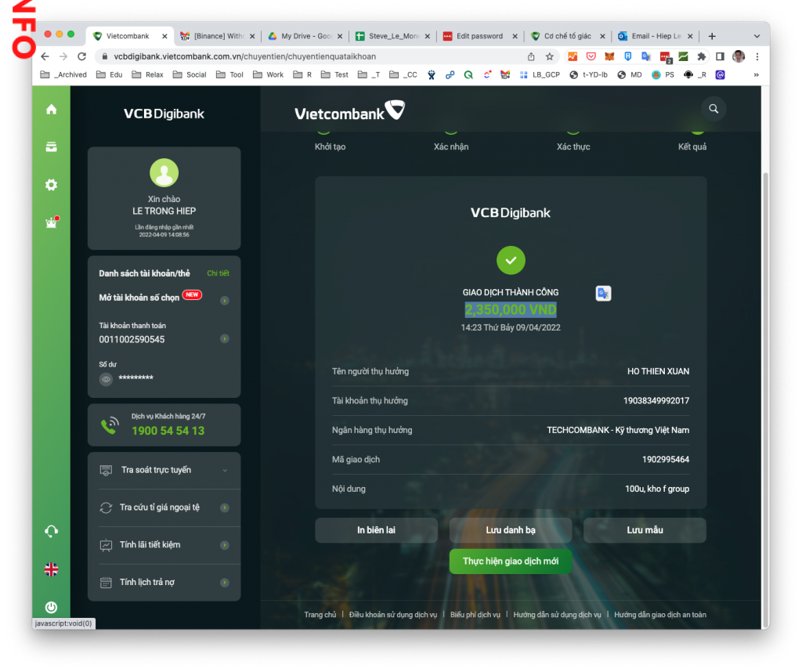This screenshot has height=672, width=802.
Task: Click the Pocket extension icon
Action: tap(591, 56)
